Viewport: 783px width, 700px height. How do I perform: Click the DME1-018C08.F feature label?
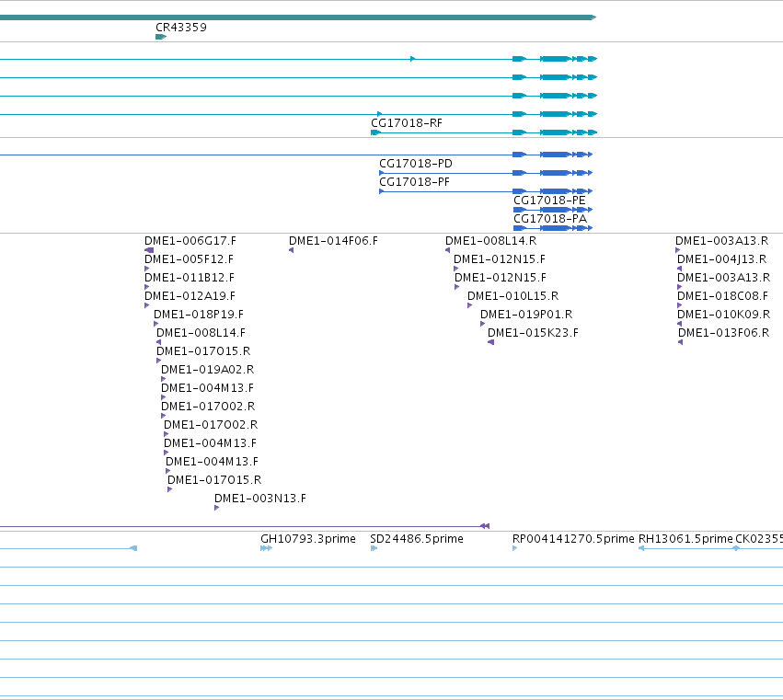point(722,296)
